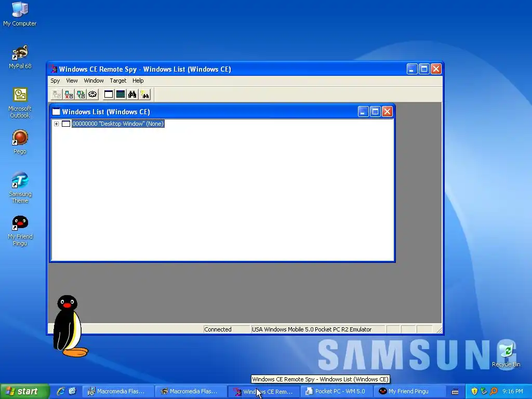Close the inner Windows List child window
The width and height of the screenshot is (532, 399).
pos(387,112)
